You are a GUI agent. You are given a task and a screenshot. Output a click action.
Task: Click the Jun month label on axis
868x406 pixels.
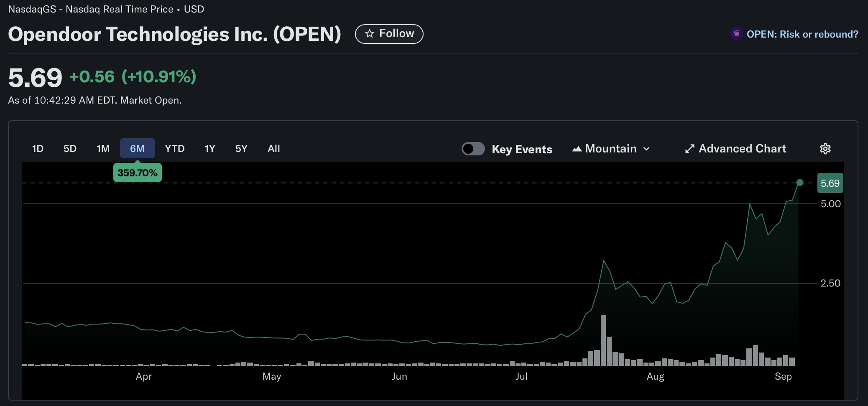399,376
